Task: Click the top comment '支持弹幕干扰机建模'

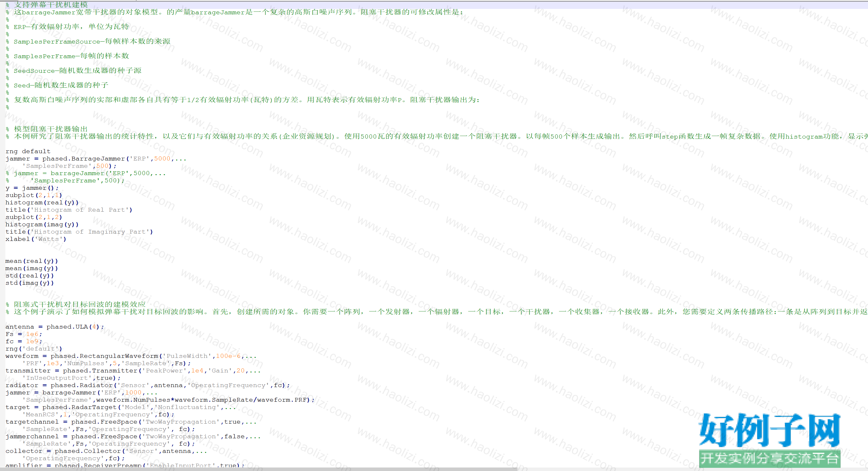Action: point(50,4)
